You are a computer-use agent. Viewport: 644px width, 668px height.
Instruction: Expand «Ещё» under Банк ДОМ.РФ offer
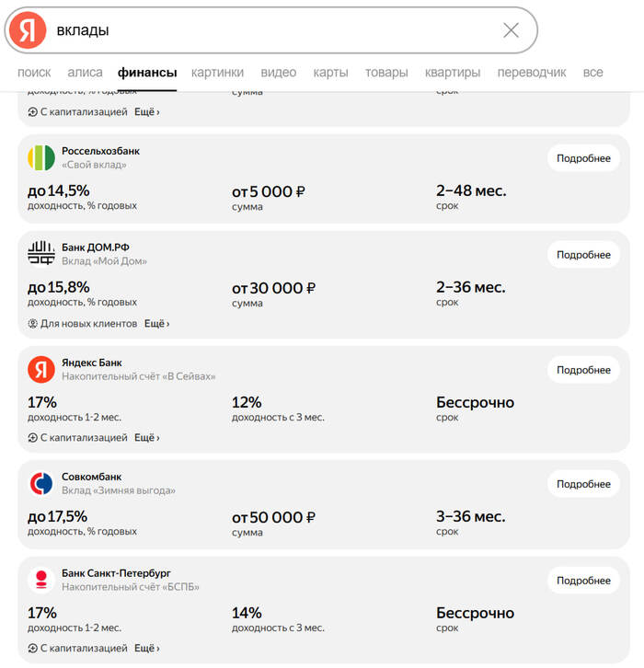(x=157, y=324)
